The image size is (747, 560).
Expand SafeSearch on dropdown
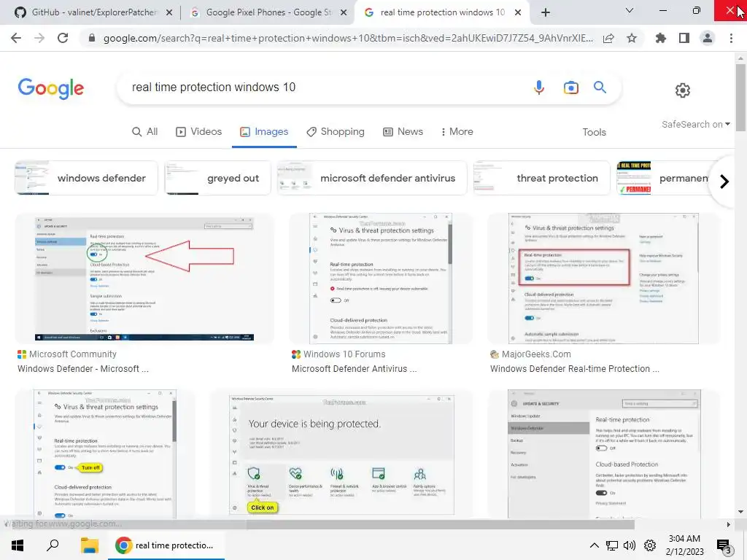pos(695,124)
